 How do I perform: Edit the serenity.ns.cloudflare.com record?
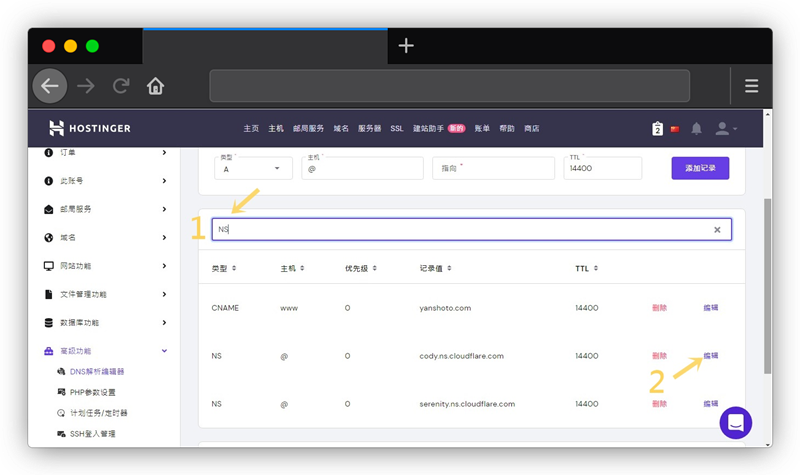click(711, 404)
